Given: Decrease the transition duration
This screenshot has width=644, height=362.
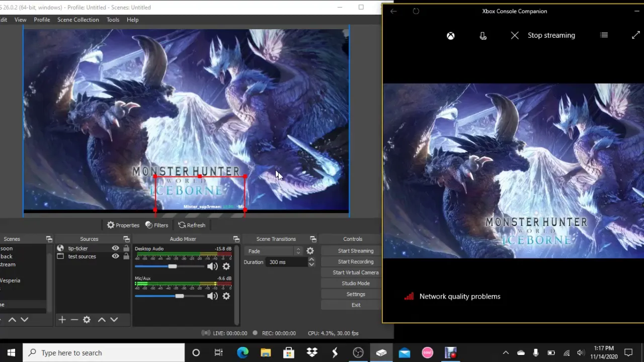Looking at the screenshot, I should [311, 264].
